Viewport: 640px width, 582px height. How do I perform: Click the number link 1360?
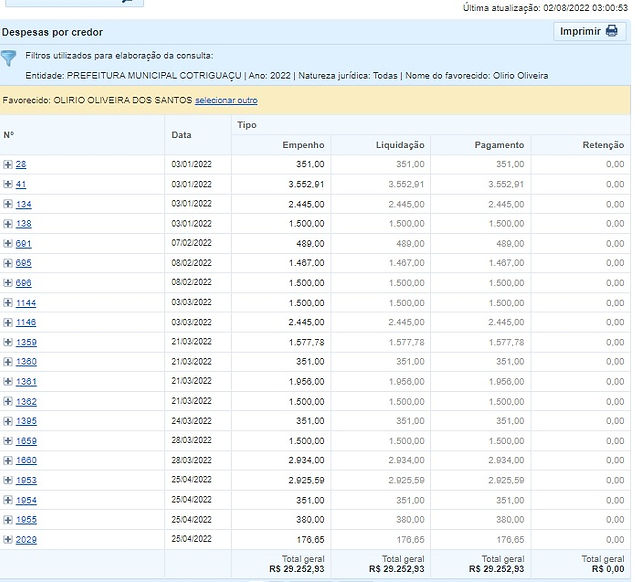coord(26,362)
